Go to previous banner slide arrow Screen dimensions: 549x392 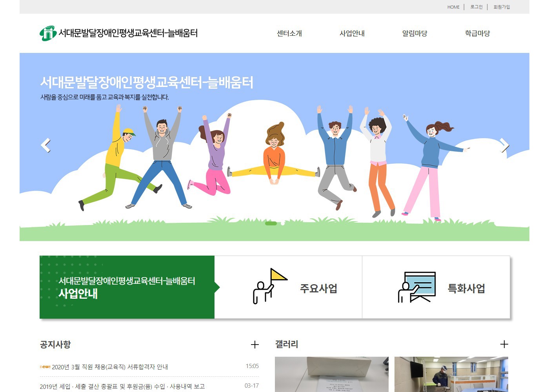45,145
